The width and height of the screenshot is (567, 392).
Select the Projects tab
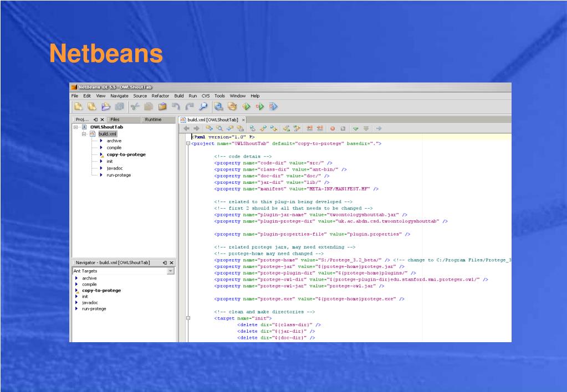point(81,120)
